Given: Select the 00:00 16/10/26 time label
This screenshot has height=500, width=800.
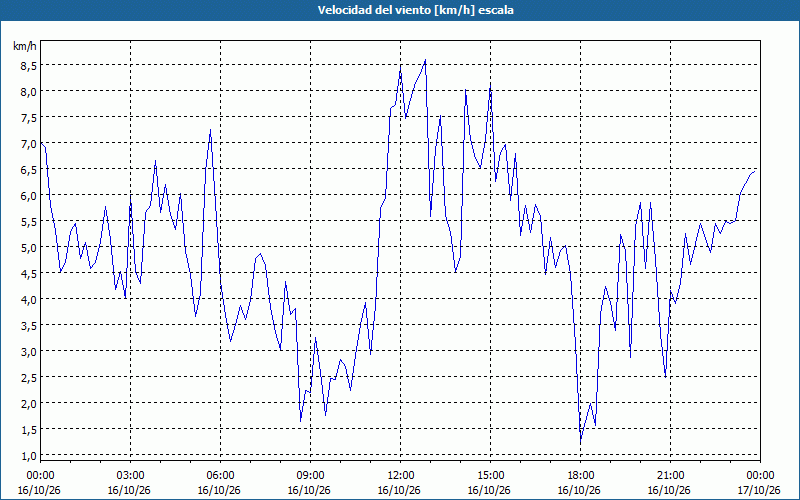Looking at the screenshot, I should coord(40,483).
